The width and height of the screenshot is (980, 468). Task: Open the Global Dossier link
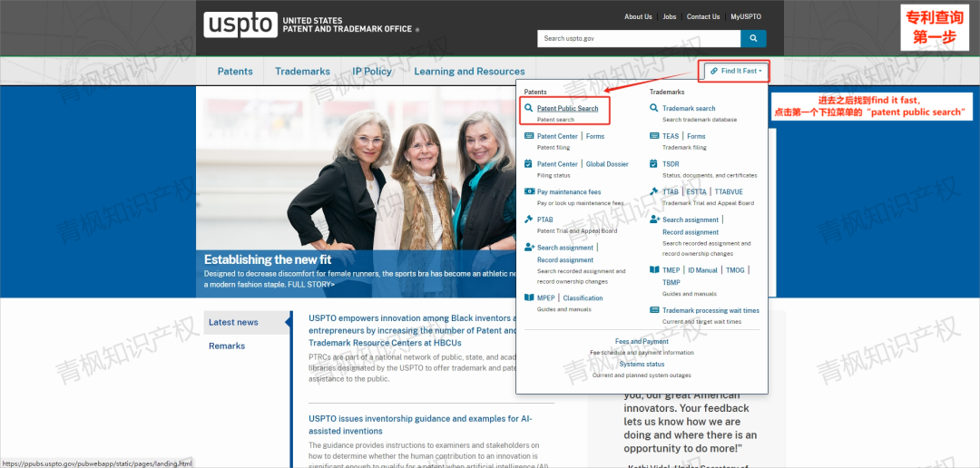coord(607,163)
